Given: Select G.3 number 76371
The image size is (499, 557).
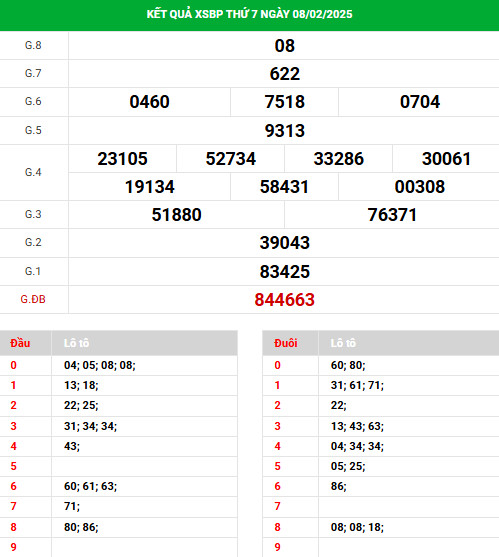Looking at the screenshot, I should click(x=392, y=215).
